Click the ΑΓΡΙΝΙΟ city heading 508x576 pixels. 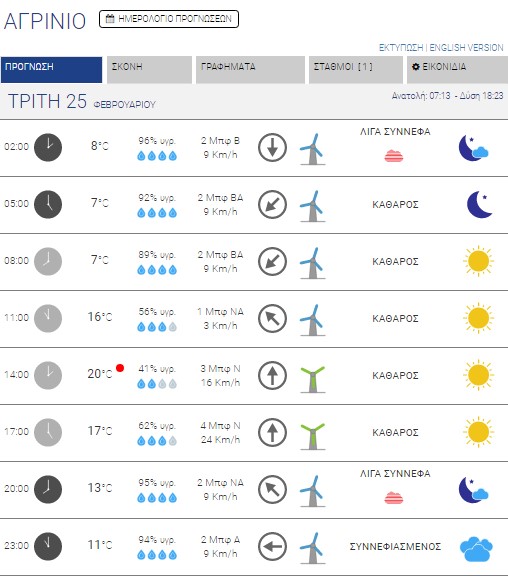[x=45, y=21]
